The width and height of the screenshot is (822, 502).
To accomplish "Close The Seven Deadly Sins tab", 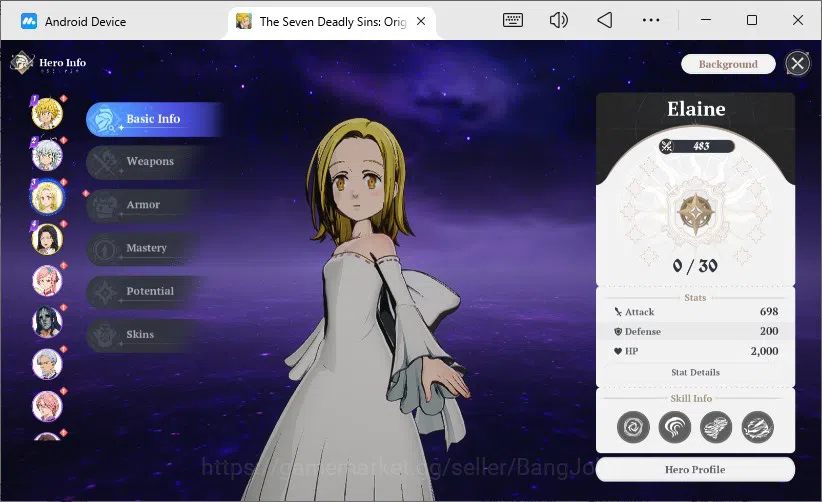I will tap(421, 21).
